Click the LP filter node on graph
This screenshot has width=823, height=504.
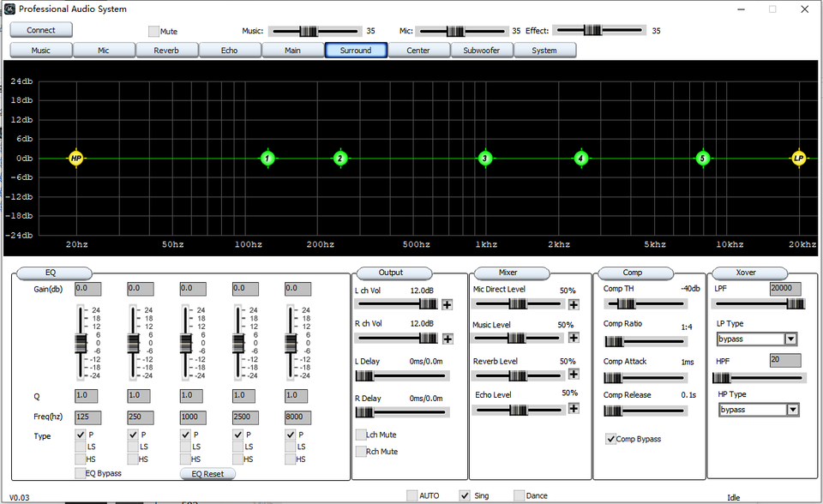tap(798, 159)
